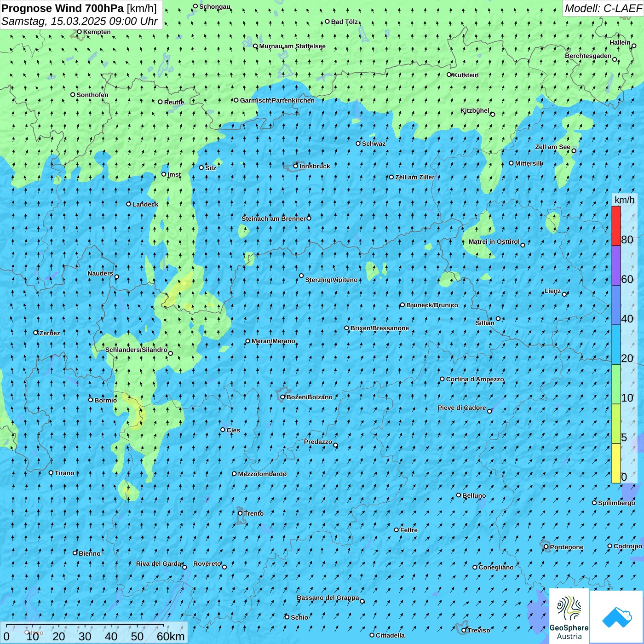
Task: Click the Trento city marker
Action: pos(240,513)
